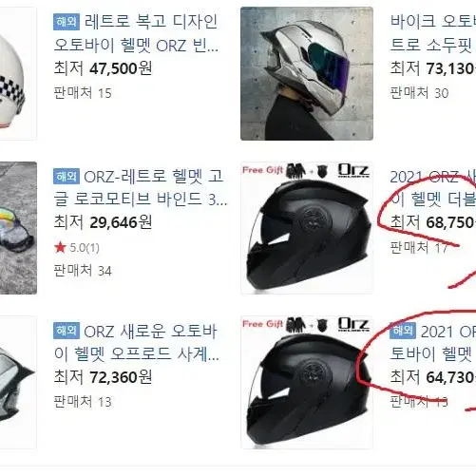
Task: Click the 최저 73,130 price text
Action: coord(433,68)
